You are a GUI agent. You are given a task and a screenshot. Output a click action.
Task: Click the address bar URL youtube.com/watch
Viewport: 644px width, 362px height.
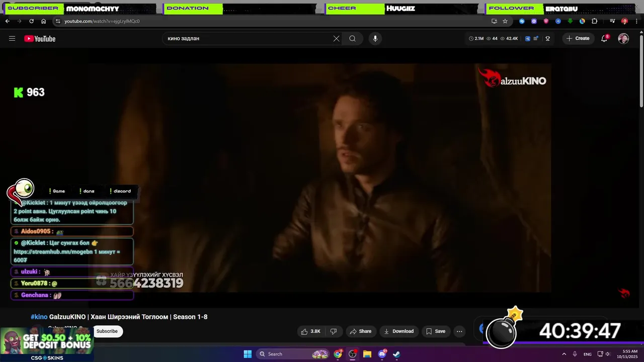pos(102,21)
